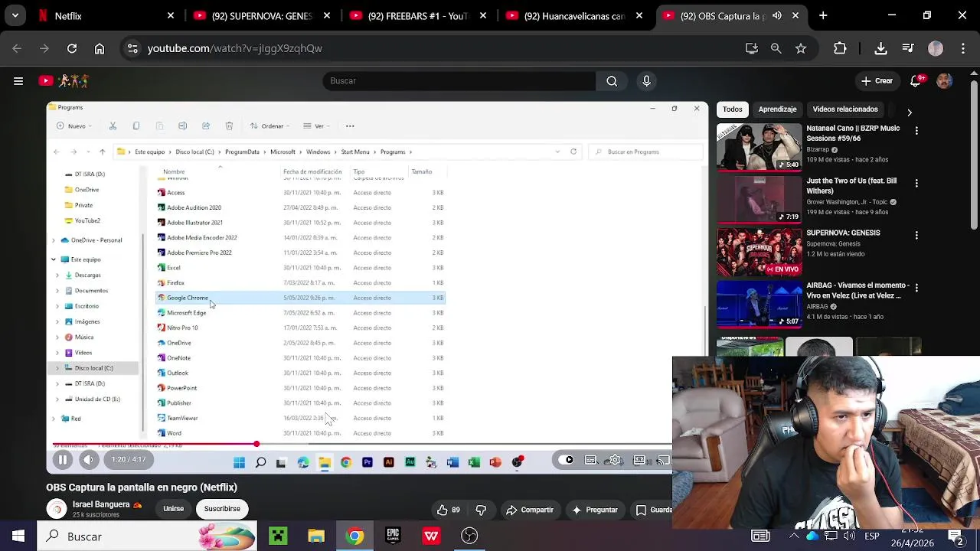The height and width of the screenshot is (551, 980).
Task: Open player settings gear
Action: (616, 460)
